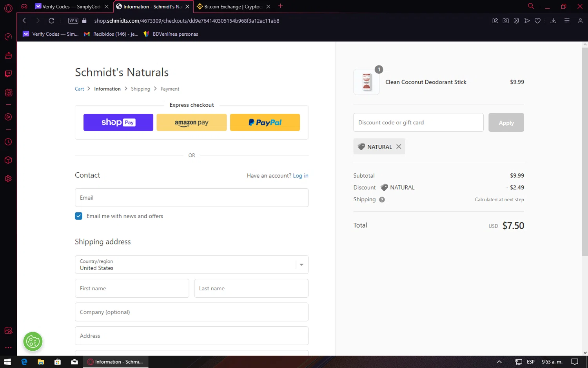Open ad blocker shield icon

(516, 21)
